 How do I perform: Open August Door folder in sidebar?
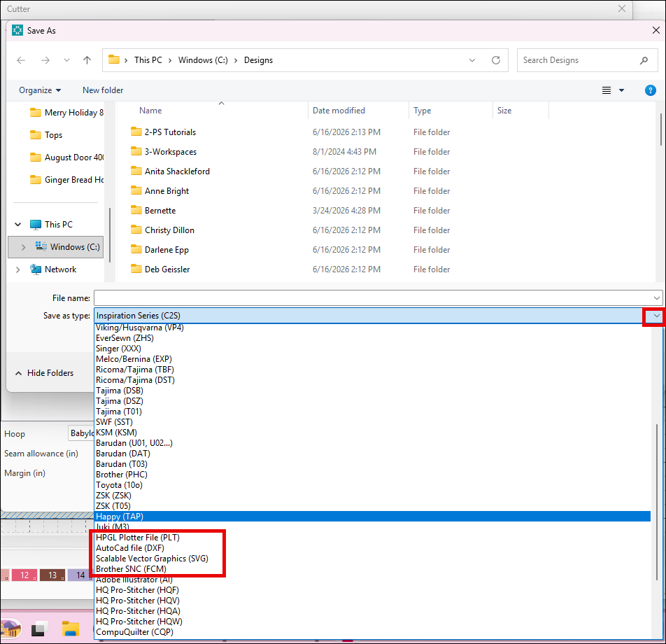(x=66, y=157)
